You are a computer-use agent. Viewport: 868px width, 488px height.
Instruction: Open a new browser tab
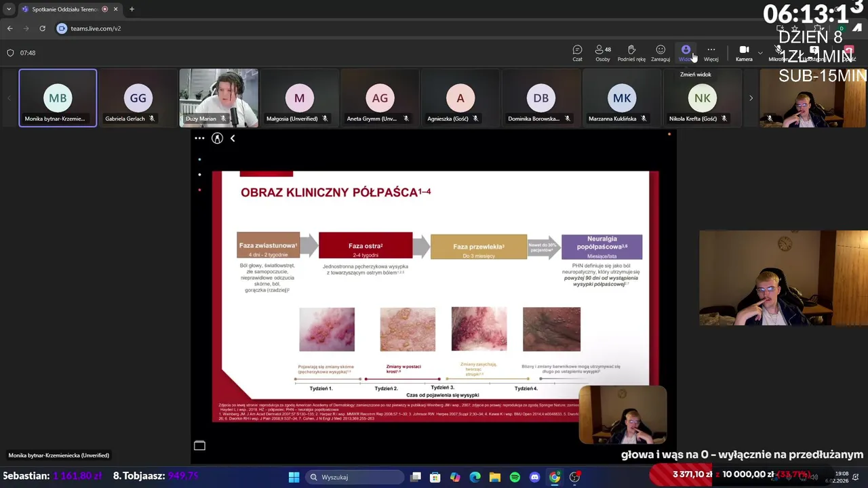coord(132,9)
